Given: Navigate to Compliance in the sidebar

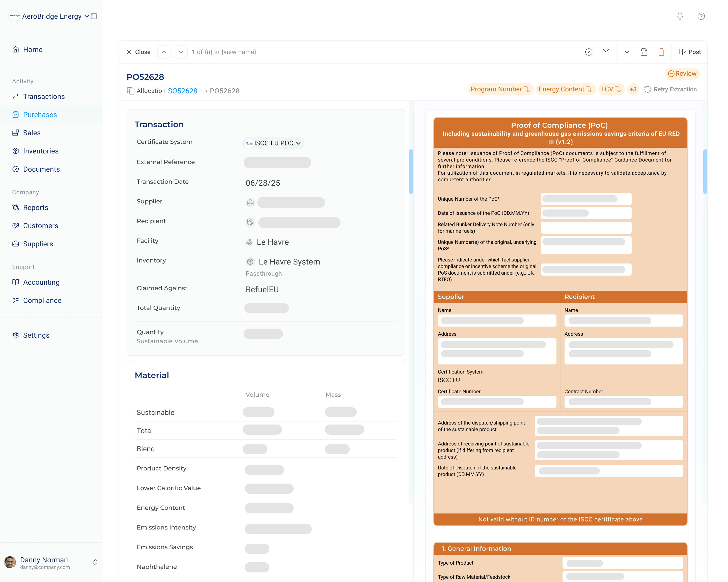Looking at the screenshot, I should (42, 300).
